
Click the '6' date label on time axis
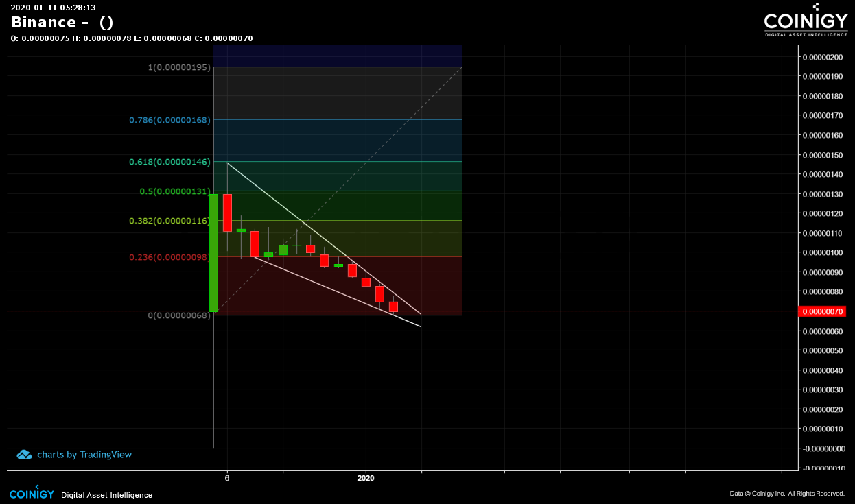click(x=227, y=478)
